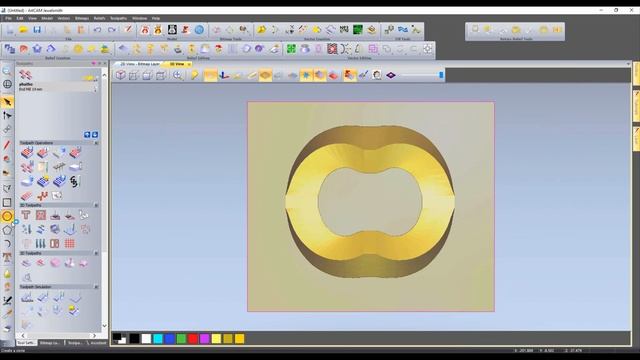
Task: Pick the red colour swatch
Action: [193, 338]
